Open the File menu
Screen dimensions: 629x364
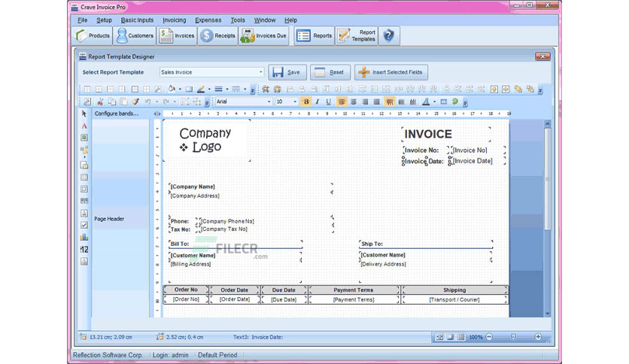pyautogui.click(x=82, y=20)
